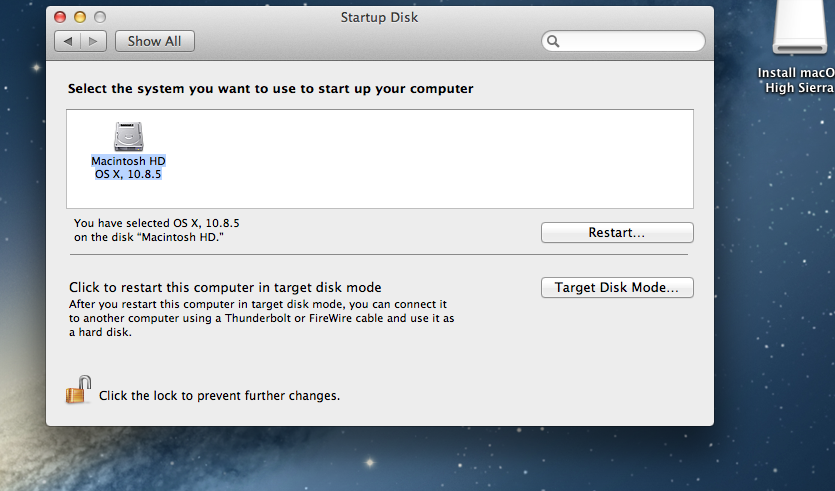Click the lock description text
This screenshot has width=835, height=491.
click(x=219, y=396)
